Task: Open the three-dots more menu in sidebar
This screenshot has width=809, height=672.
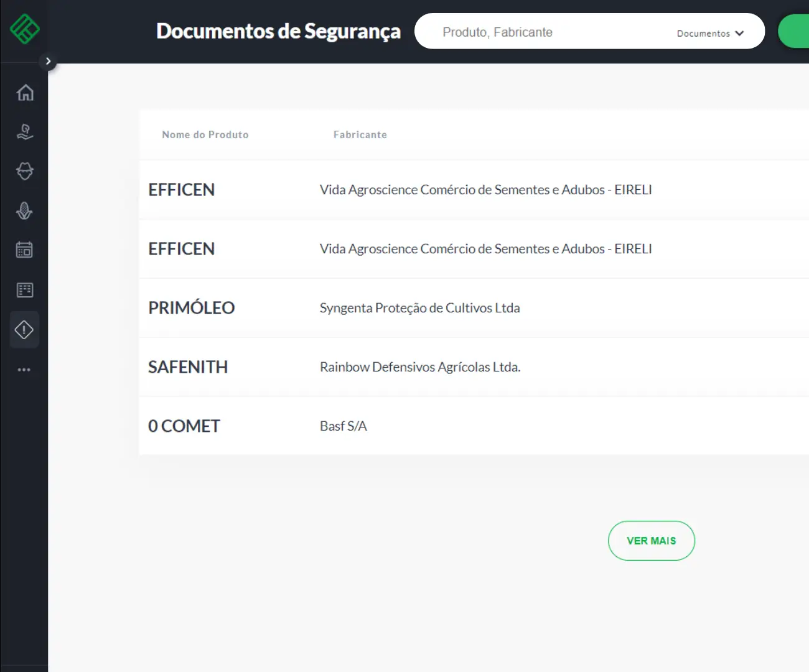Action: 24,370
